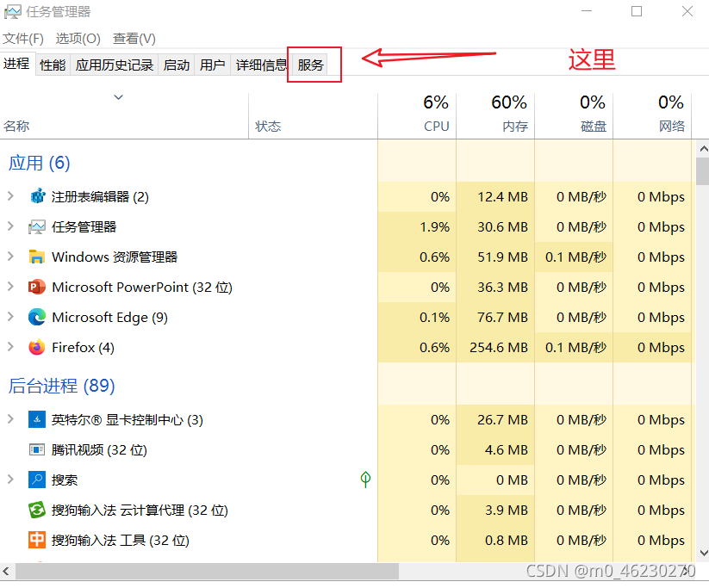709x588 pixels.
Task: Open the 文件(F) menu
Action: click(x=23, y=39)
